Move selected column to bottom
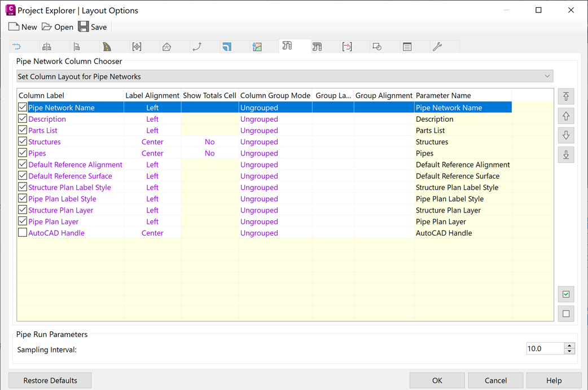 click(566, 155)
